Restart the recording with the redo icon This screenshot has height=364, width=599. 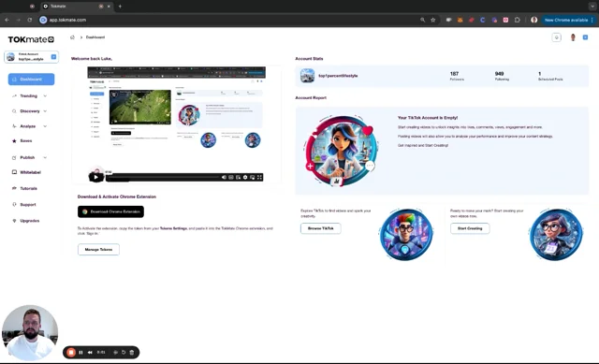124,352
